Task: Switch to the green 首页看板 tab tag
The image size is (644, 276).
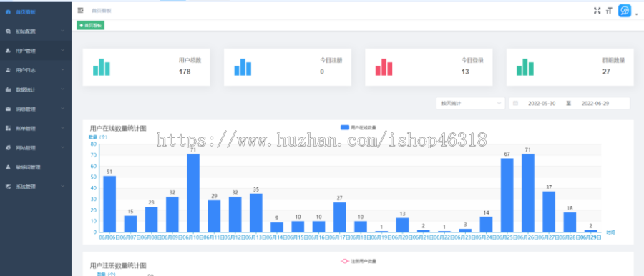Action: (x=91, y=26)
